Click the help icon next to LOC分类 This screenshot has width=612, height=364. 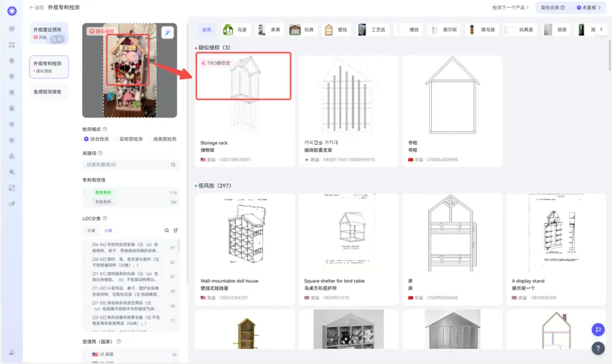[x=105, y=219]
